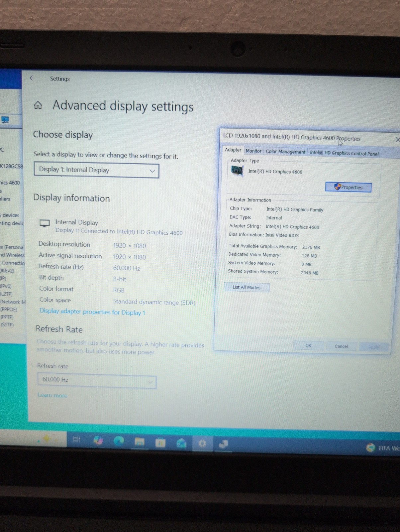Image resolution: width=400 pixels, height=532 pixels.
Task: Click the List All Modes button
Action: [247, 287]
